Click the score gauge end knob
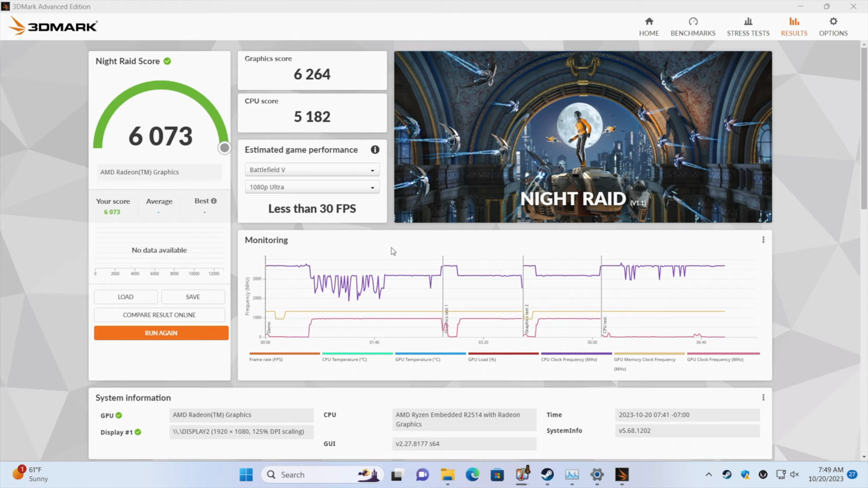Viewport: 868px width, 488px height. (x=224, y=148)
